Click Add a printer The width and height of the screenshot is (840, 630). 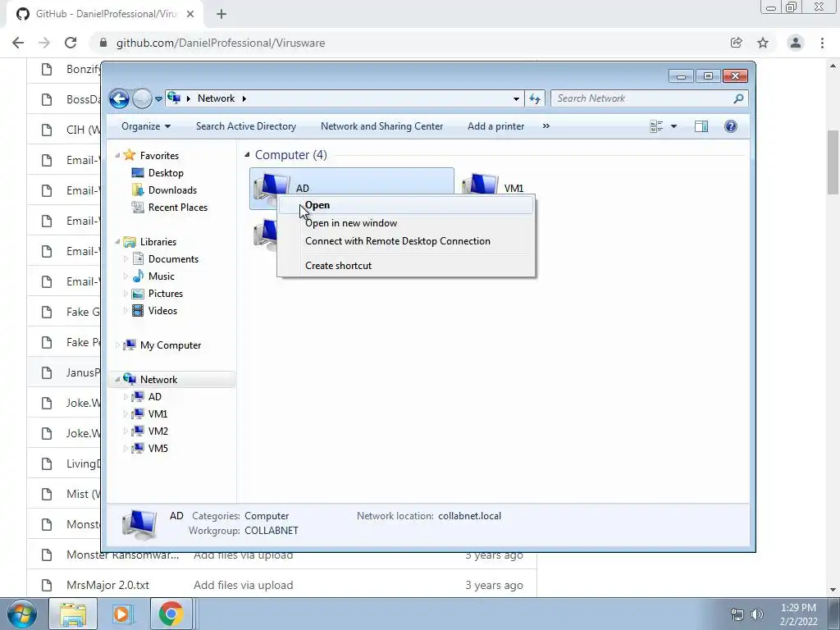click(x=495, y=126)
